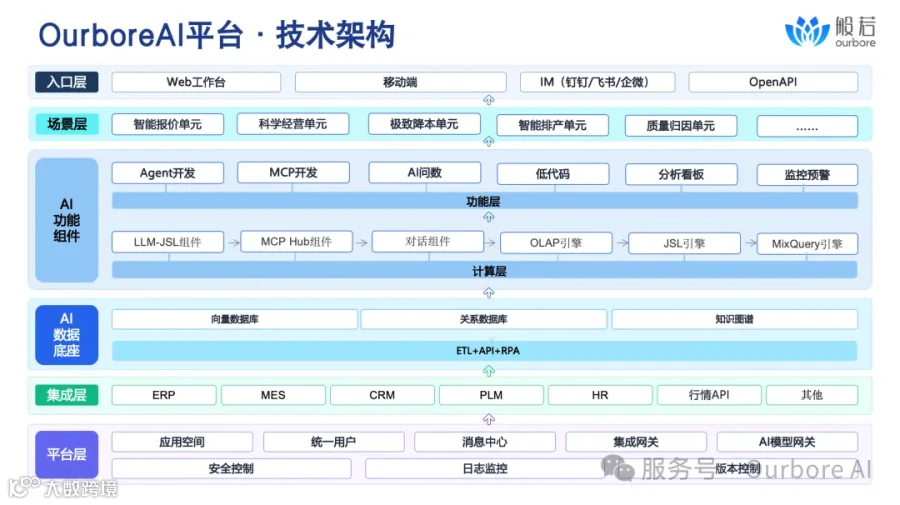Viewport: 900px width, 505px height.
Task: Click the ERP box
Action: click(x=164, y=395)
